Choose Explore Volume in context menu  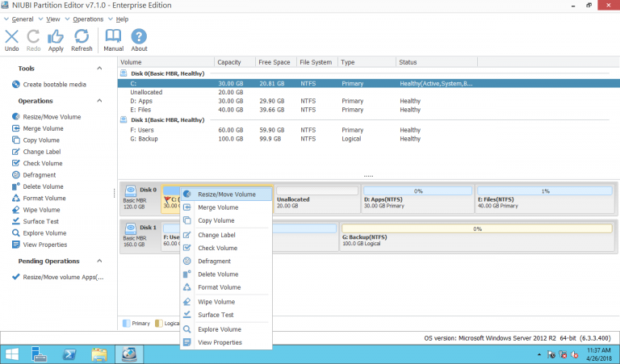tap(226, 329)
